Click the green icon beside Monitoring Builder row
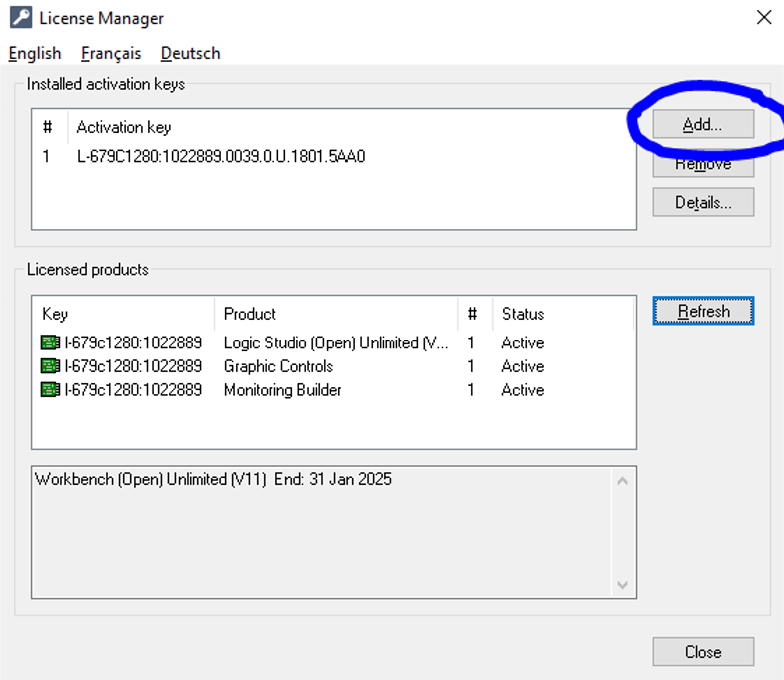Image resolution: width=784 pixels, height=680 pixels. coord(50,389)
